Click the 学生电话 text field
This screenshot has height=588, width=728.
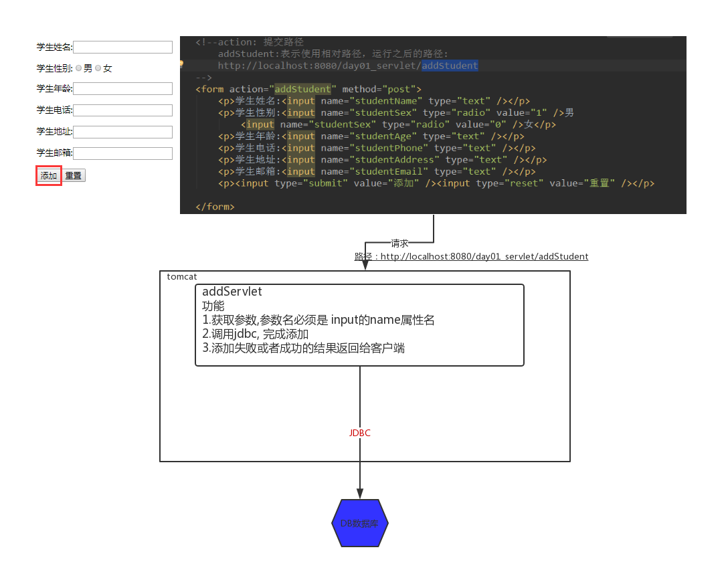coord(122,110)
